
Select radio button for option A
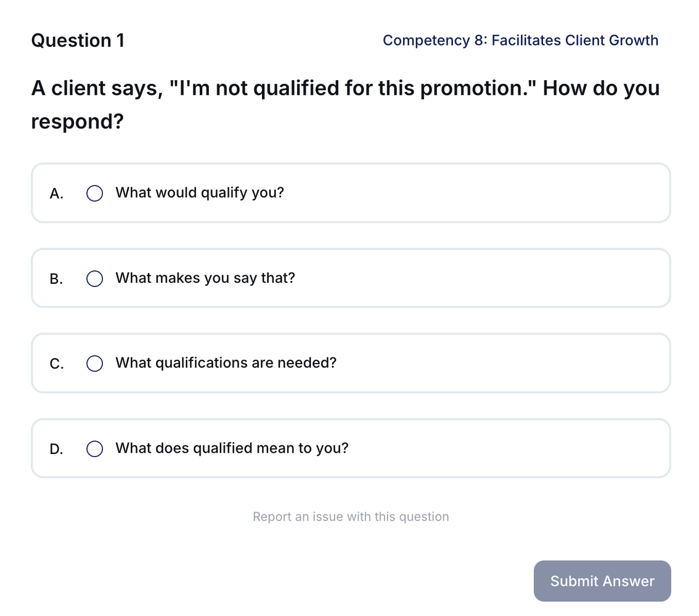[x=94, y=193]
